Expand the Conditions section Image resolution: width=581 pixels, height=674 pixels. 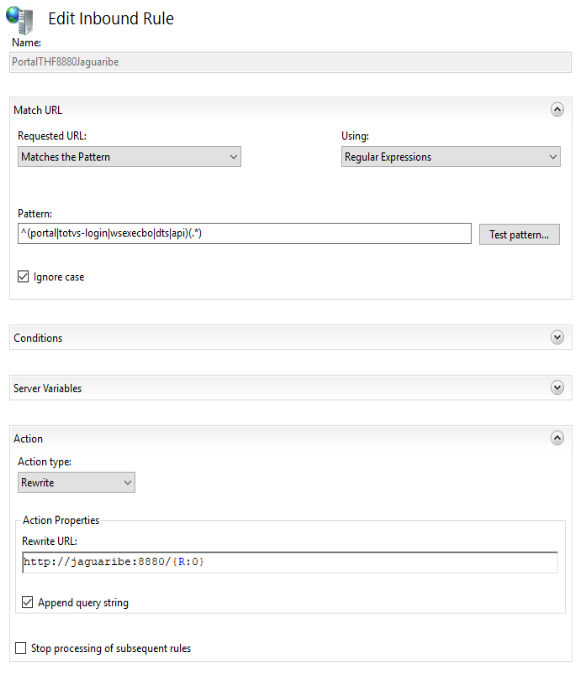coord(557,337)
